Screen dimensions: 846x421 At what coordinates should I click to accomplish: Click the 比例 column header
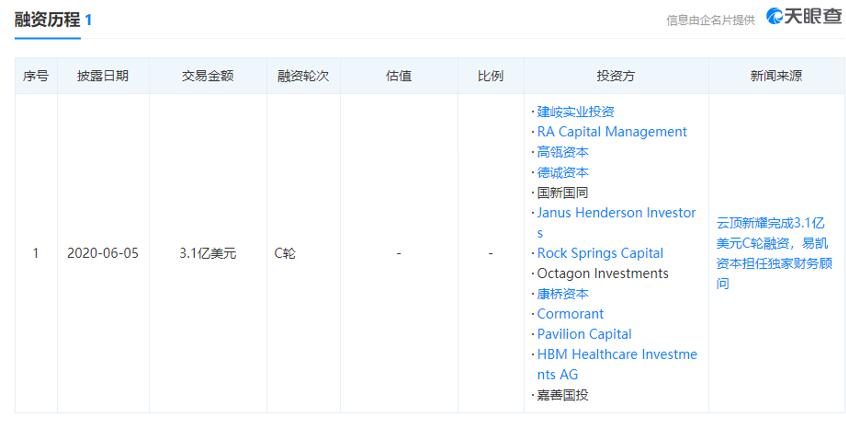pos(490,76)
